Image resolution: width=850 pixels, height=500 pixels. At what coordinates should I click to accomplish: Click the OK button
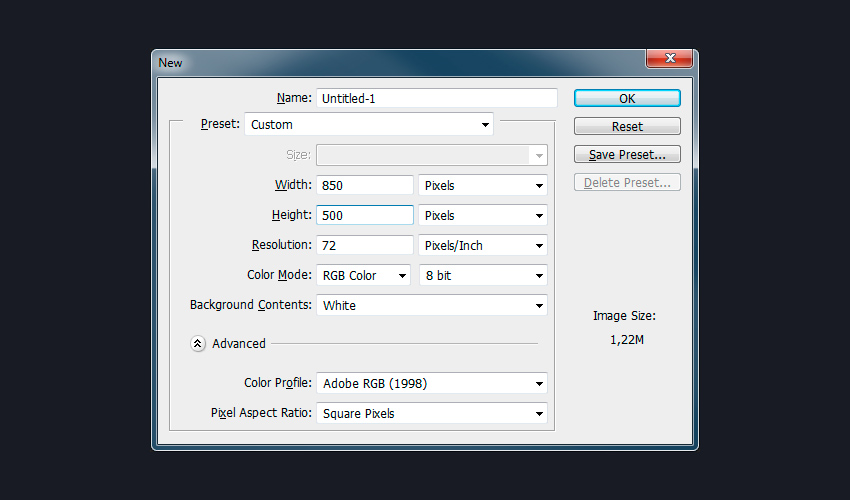point(627,98)
